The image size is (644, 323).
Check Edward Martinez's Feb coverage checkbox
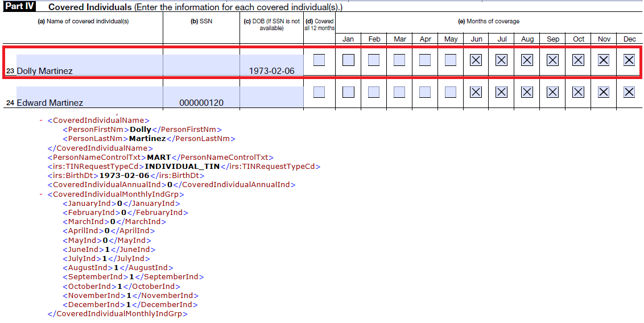(374, 92)
